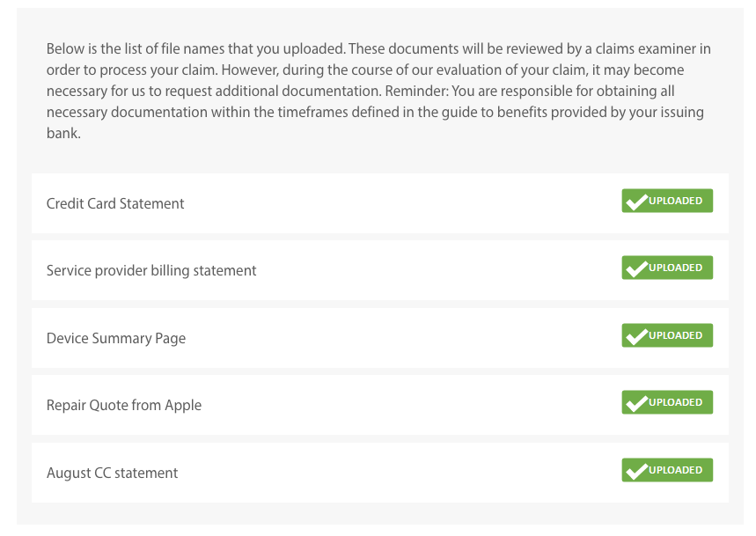Click the checkmark icon for Repair Quote from Apple
Screen dimensions: 756x536
coord(636,403)
